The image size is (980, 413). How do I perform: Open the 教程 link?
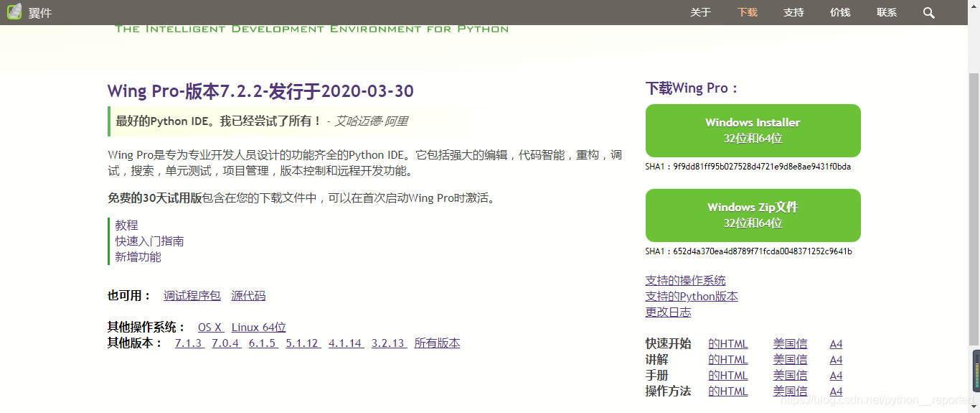click(x=126, y=226)
